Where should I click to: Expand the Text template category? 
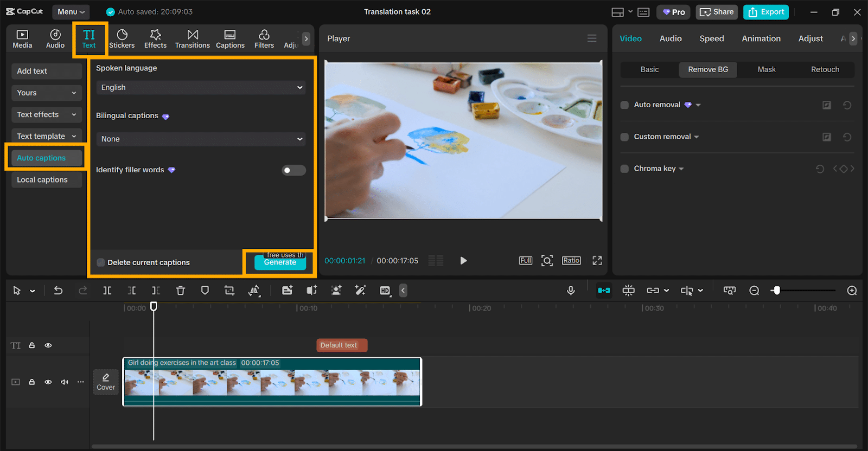(47, 136)
